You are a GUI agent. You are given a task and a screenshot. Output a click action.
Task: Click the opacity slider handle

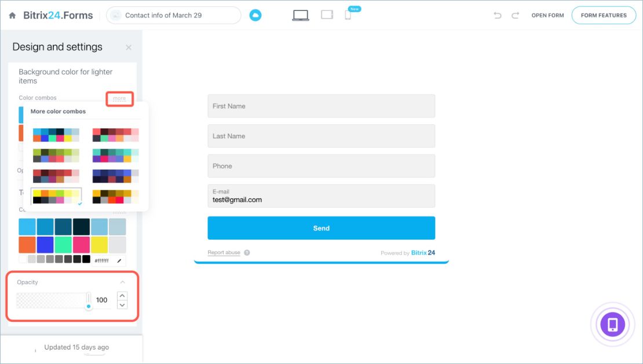[x=89, y=306]
